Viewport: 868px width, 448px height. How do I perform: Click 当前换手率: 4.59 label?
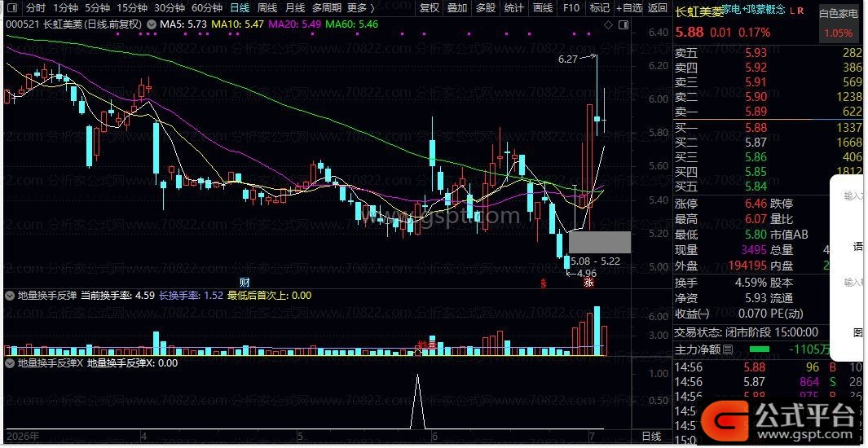tap(118, 296)
